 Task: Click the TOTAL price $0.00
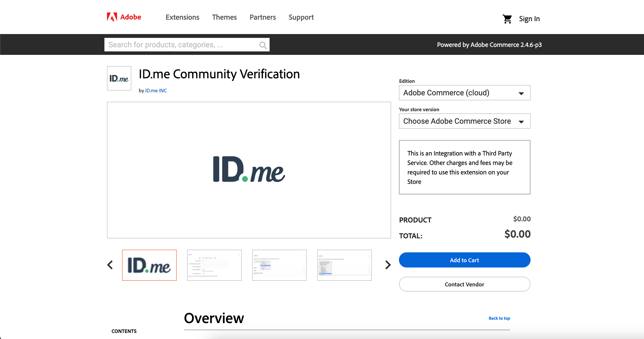point(517,234)
